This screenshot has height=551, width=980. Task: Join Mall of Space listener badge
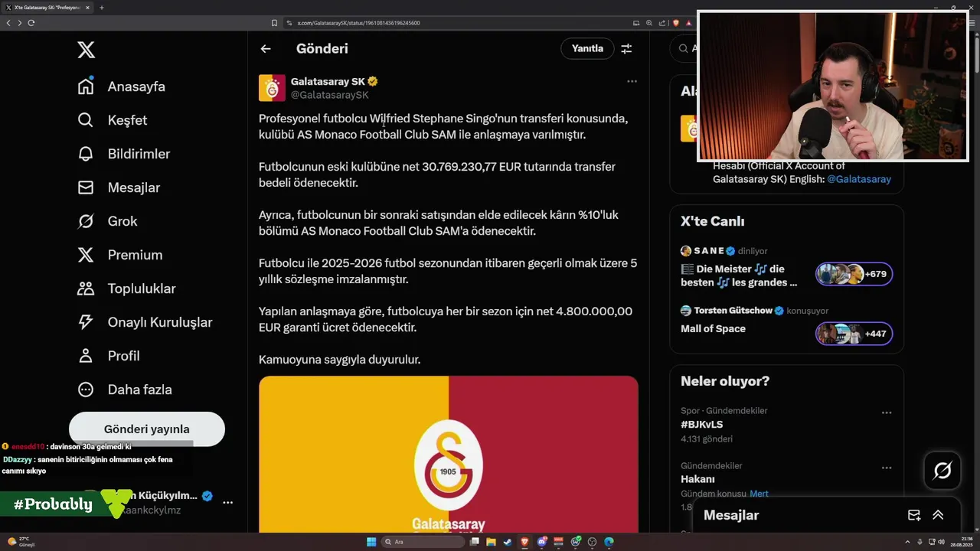[854, 334]
